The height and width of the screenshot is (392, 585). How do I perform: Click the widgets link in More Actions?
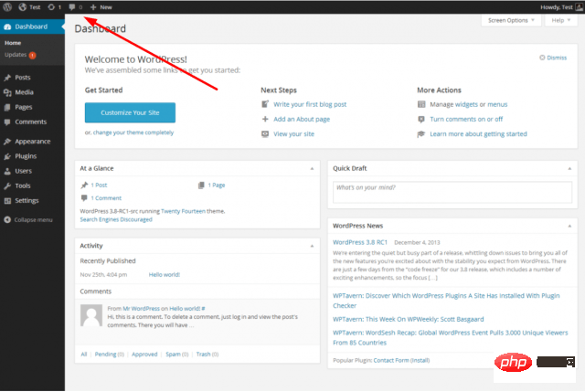coord(466,104)
